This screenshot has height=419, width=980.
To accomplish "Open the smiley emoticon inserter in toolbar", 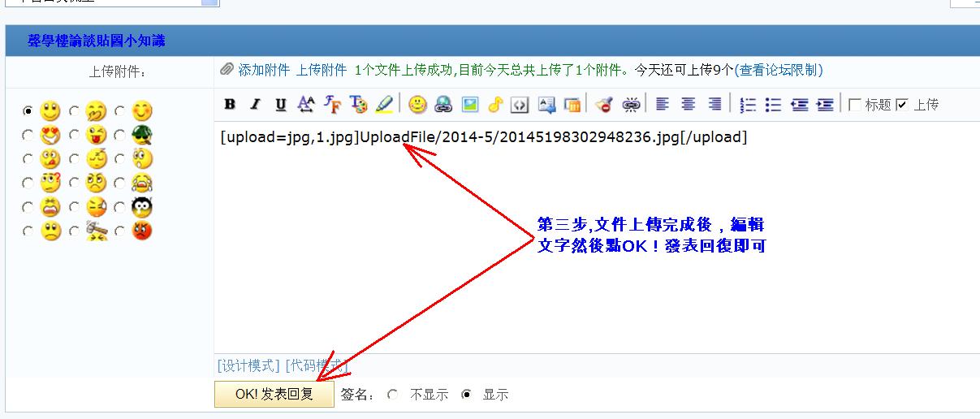I will (x=417, y=104).
